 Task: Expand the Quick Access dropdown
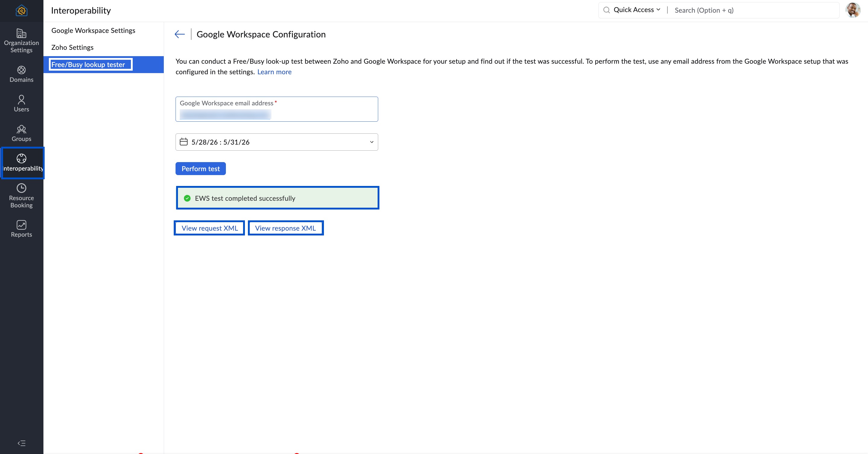pos(637,10)
